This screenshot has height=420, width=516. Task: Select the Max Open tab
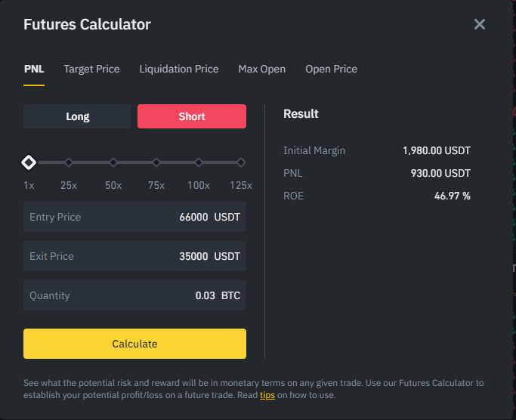[261, 69]
